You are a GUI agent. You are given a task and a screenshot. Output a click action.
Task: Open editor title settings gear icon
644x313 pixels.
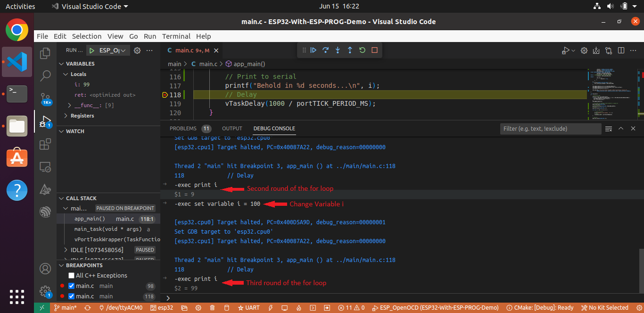(584, 50)
